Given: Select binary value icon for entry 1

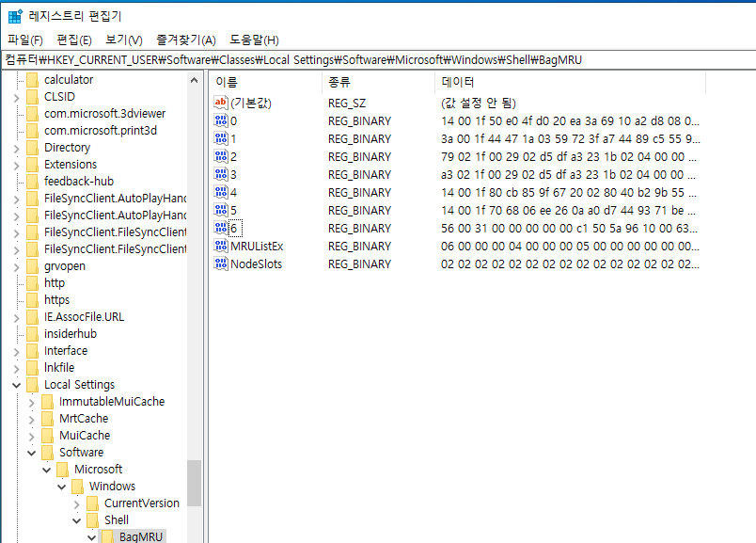Looking at the screenshot, I should coord(221,138).
